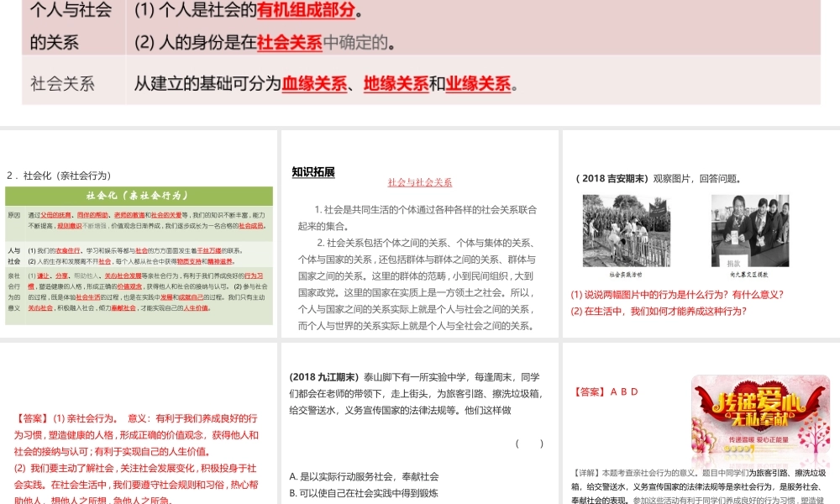
Task: Click the red '业缘关系' text
Action: tap(478, 83)
